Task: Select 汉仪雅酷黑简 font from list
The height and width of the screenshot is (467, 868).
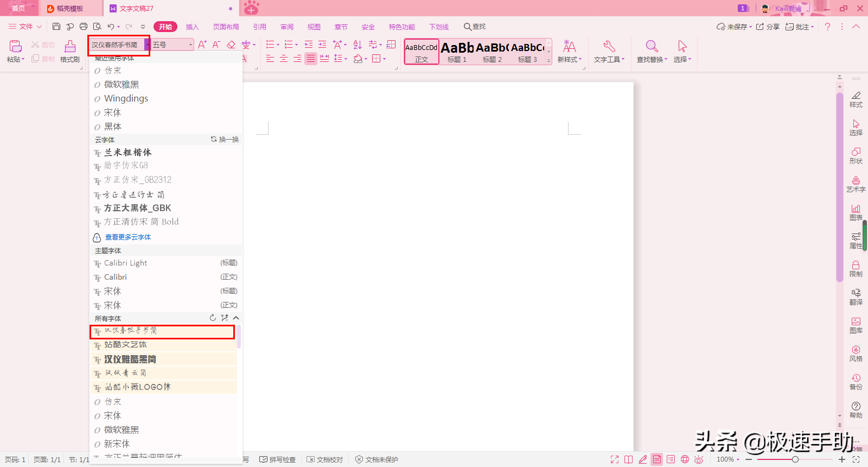Action: coord(163,359)
